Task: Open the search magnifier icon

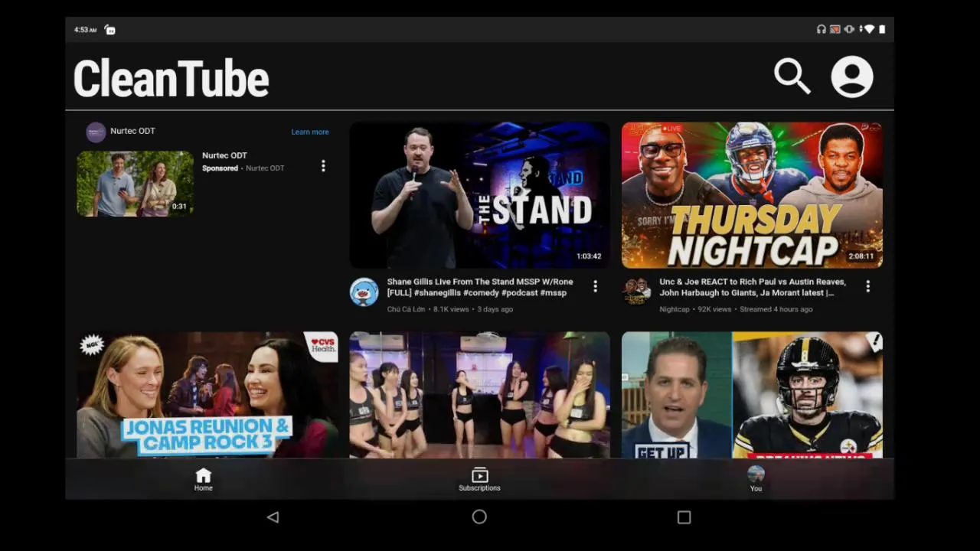Action: coord(792,77)
